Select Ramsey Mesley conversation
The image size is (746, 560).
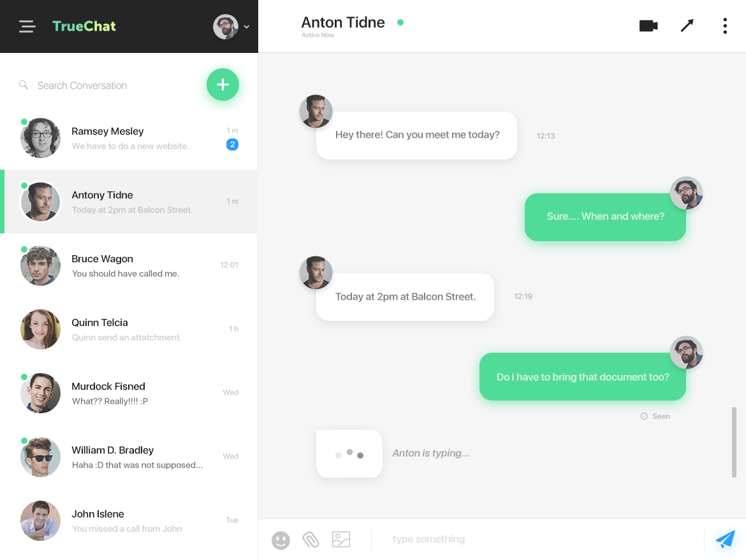(129, 138)
